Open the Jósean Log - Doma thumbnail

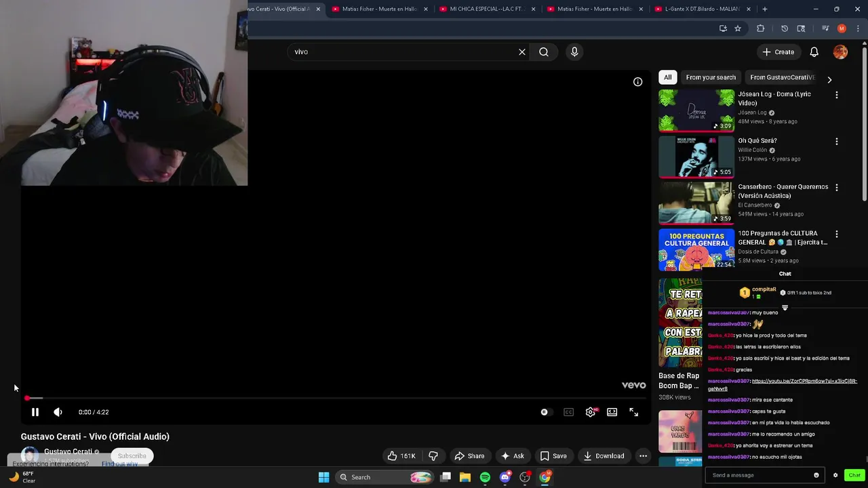pos(696,110)
